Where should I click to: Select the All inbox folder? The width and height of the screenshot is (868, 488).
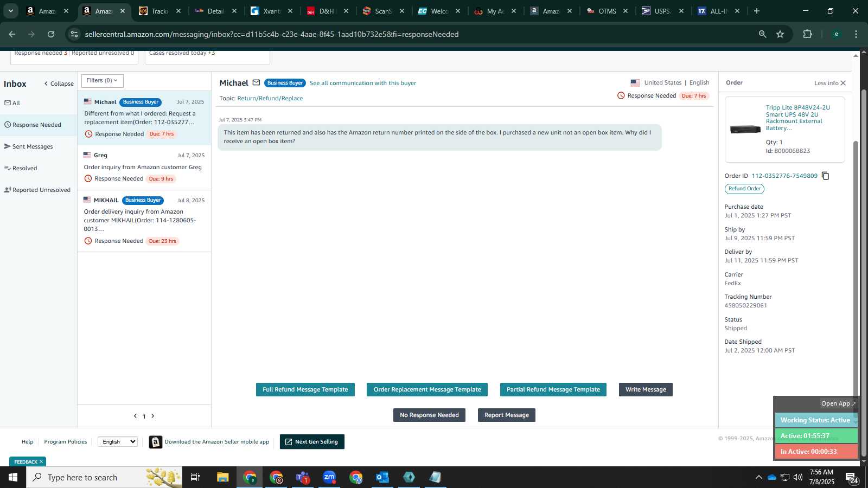(12, 103)
